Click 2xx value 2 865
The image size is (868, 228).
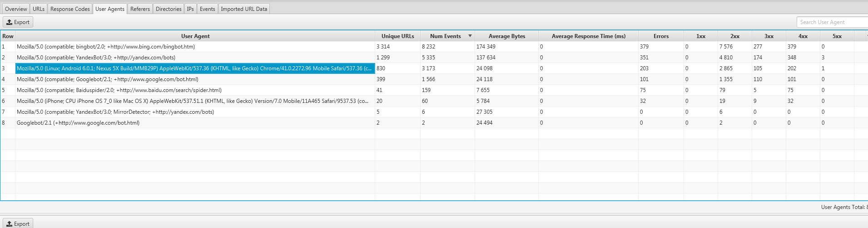726,68
